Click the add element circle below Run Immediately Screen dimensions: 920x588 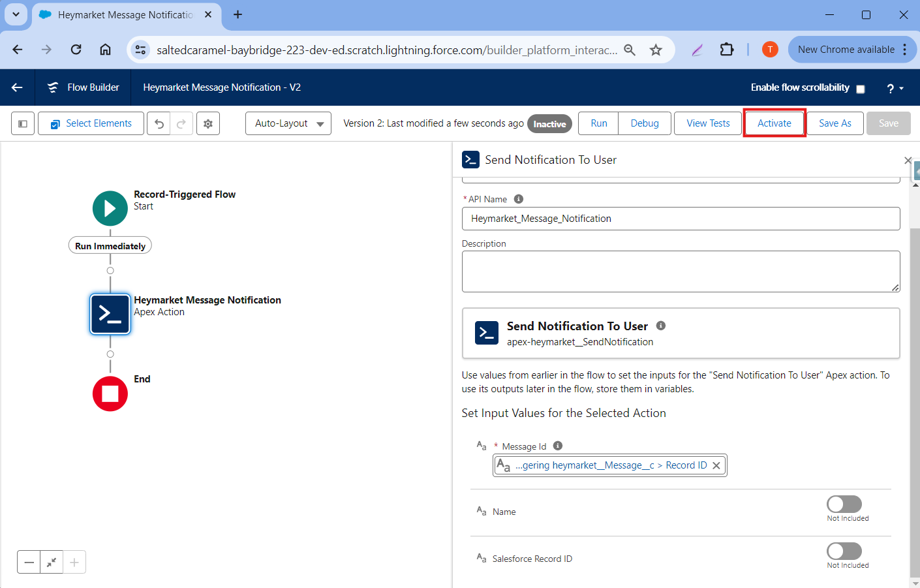point(110,271)
